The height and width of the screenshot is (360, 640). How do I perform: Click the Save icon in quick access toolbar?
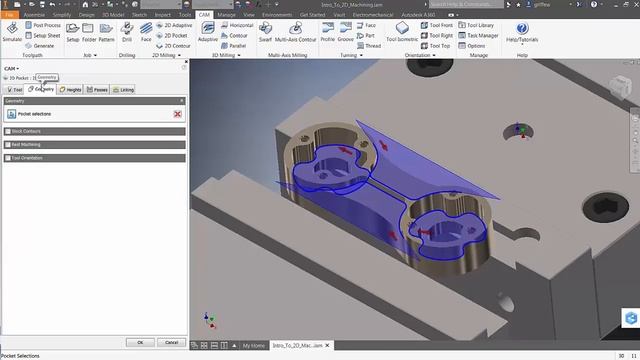[x=42, y=4]
